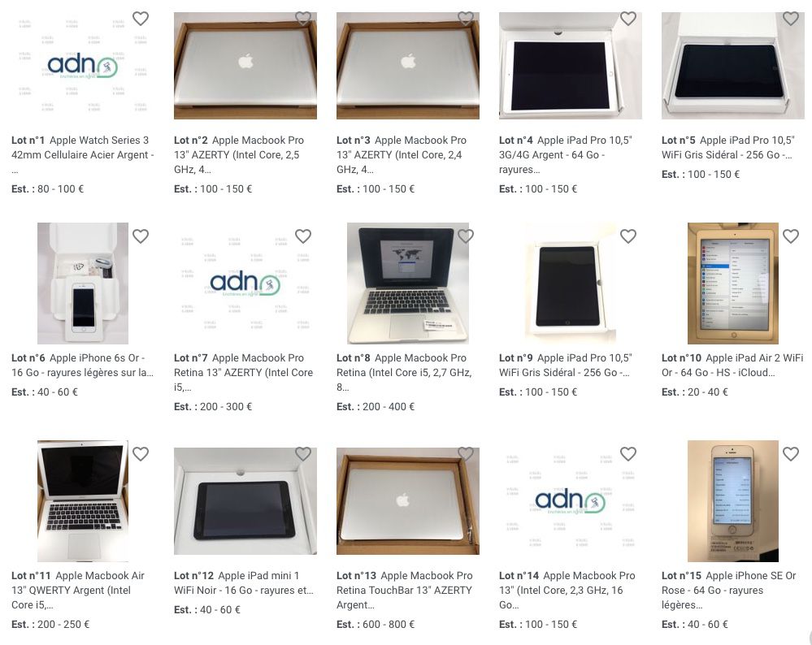Toggle favorite heart for Lot n°7

coord(303,236)
